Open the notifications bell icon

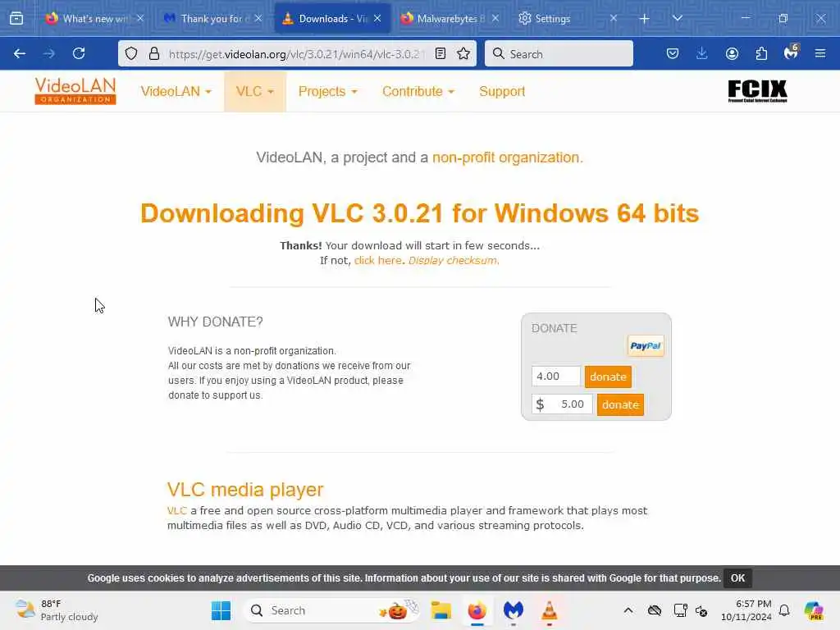pyautogui.click(x=784, y=610)
